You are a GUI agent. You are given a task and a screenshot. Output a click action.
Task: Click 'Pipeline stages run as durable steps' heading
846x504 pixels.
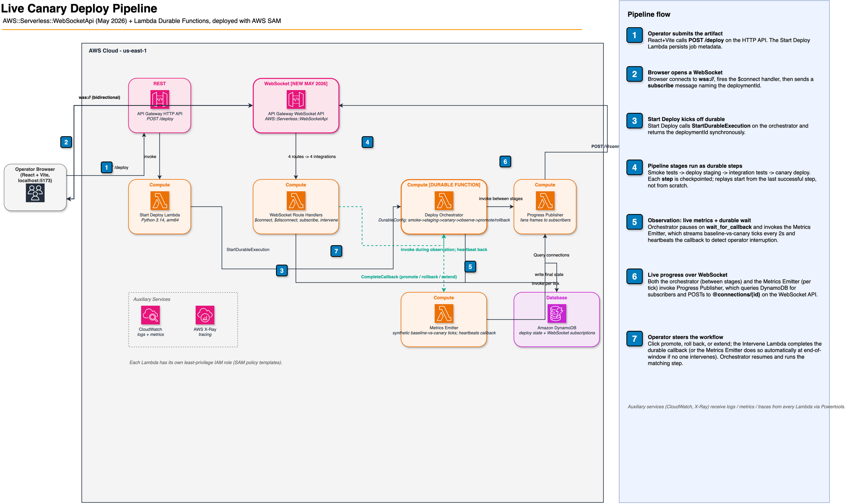coord(695,166)
